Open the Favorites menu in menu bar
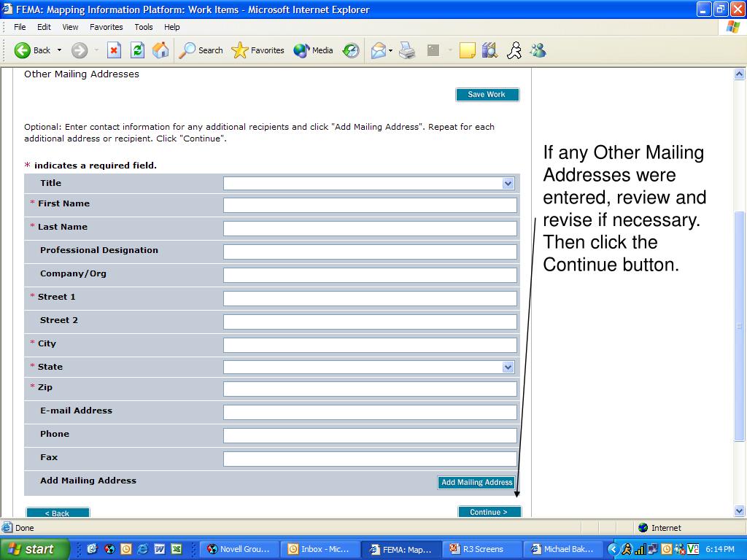 [x=107, y=27]
